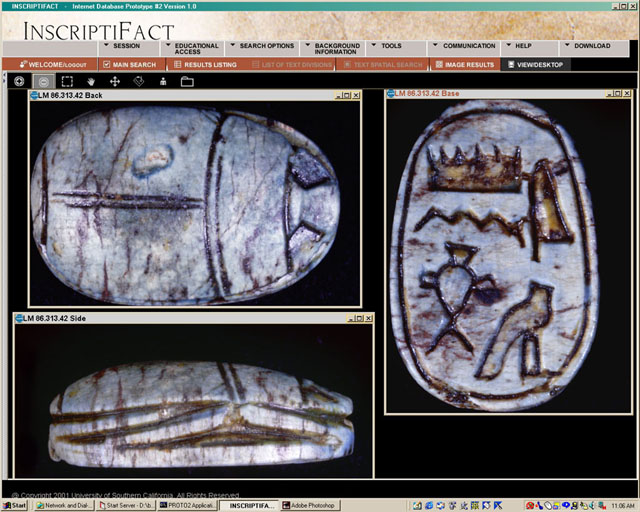The width and height of the screenshot is (640, 512).
Task: Switch to Network and Dial taskbar item
Action: [64, 505]
